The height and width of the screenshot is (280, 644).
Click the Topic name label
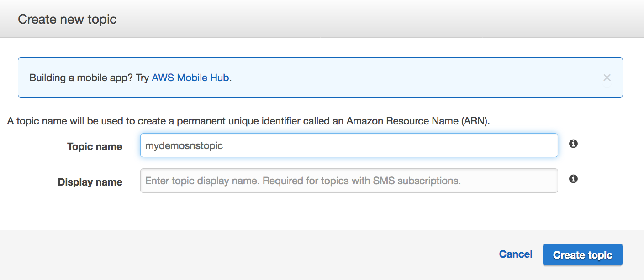(x=95, y=146)
